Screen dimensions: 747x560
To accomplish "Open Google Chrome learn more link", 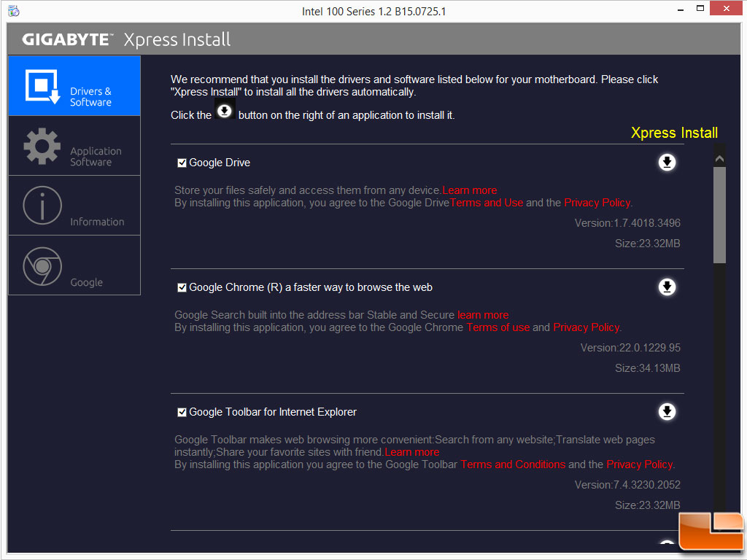I will coord(483,315).
